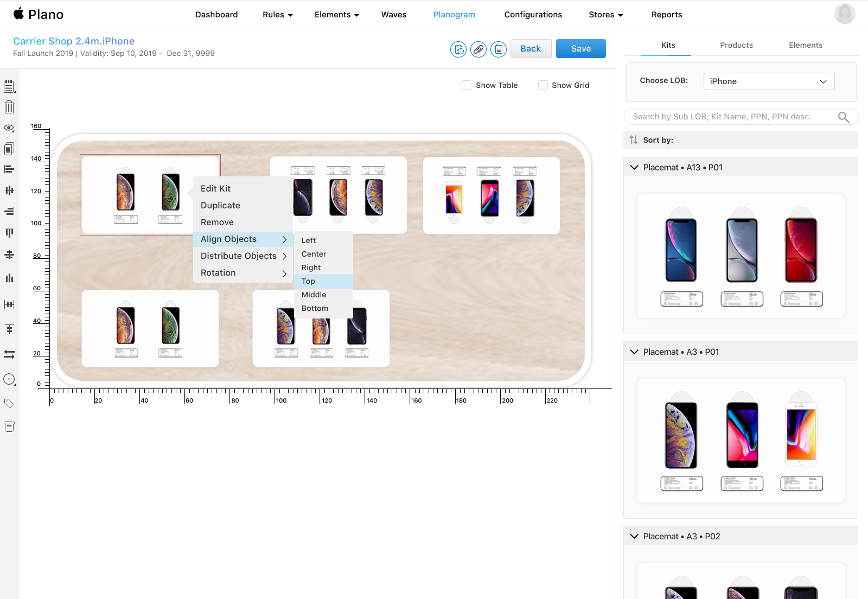The width and height of the screenshot is (868, 599).
Task: Select Top in the align submenu
Action: click(x=324, y=281)
